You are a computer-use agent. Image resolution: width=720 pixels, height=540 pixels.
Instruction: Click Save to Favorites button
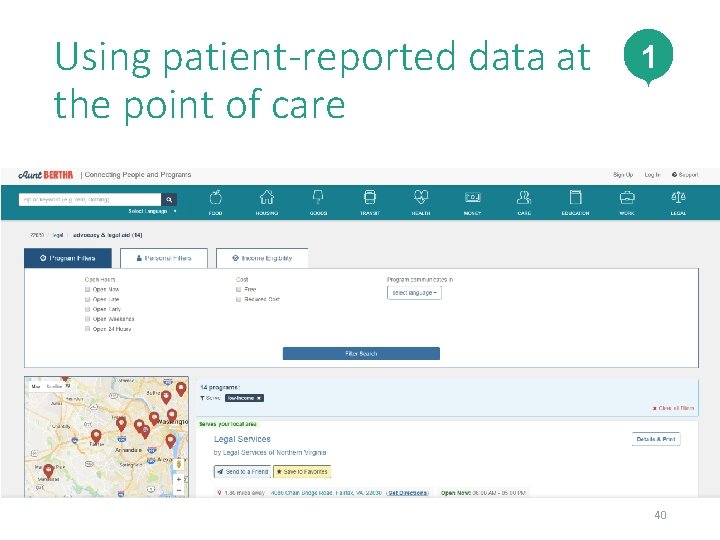302,472
